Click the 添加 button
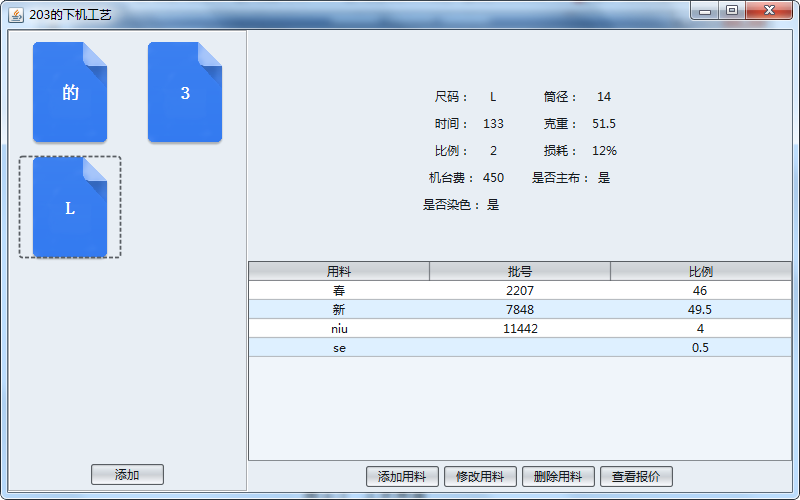Image resolution: width=800 pixels, height=500 pixels. click(x=128, y=474)
